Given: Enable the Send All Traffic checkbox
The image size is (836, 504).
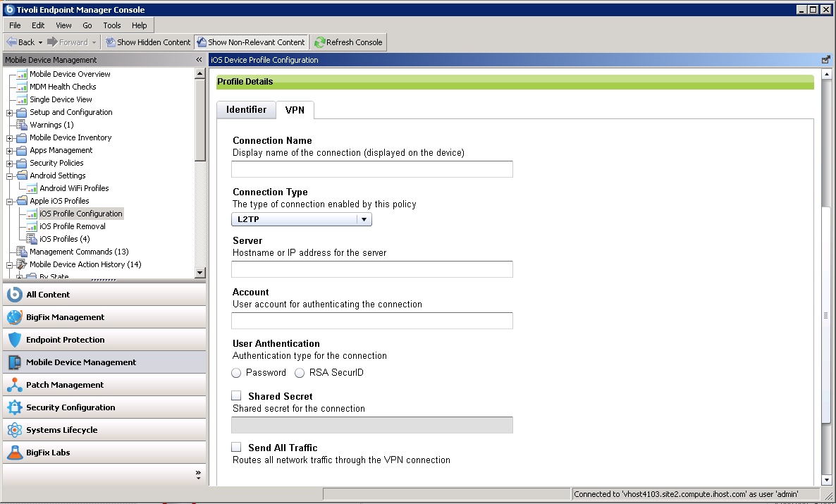Looking at the screenshot, I should tap(236, 447).
